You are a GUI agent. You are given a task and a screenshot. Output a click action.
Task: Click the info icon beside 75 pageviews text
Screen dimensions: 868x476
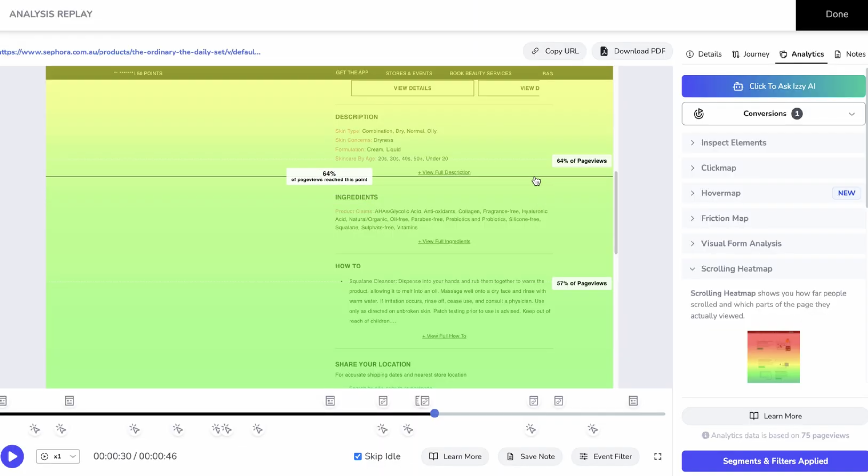click(x=706, y=436)
